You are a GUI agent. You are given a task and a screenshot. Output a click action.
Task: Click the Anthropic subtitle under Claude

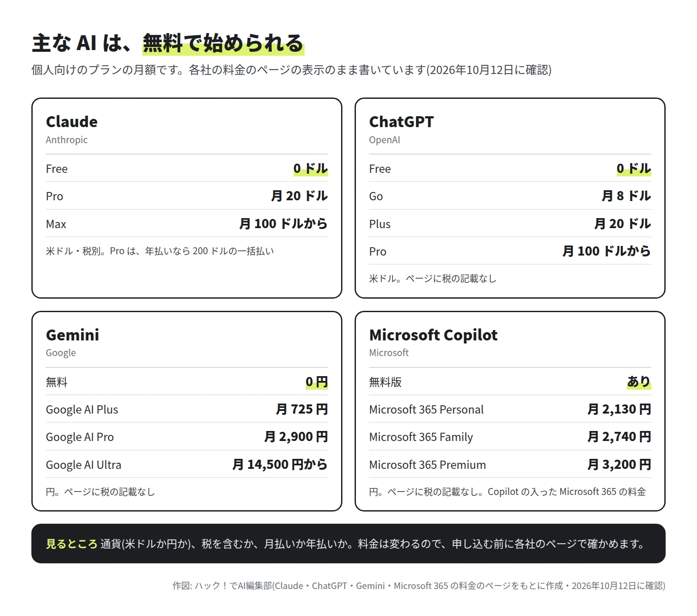point(67,140)
